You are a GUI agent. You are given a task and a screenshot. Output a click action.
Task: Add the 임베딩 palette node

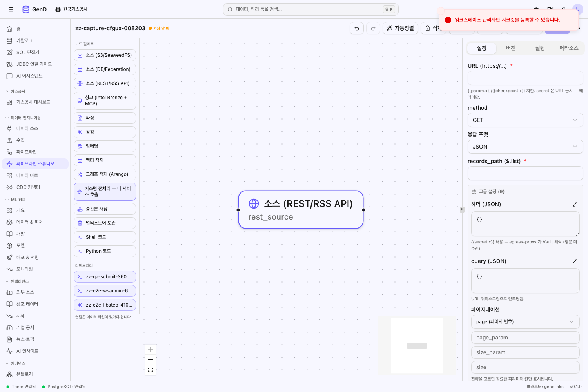105,146
